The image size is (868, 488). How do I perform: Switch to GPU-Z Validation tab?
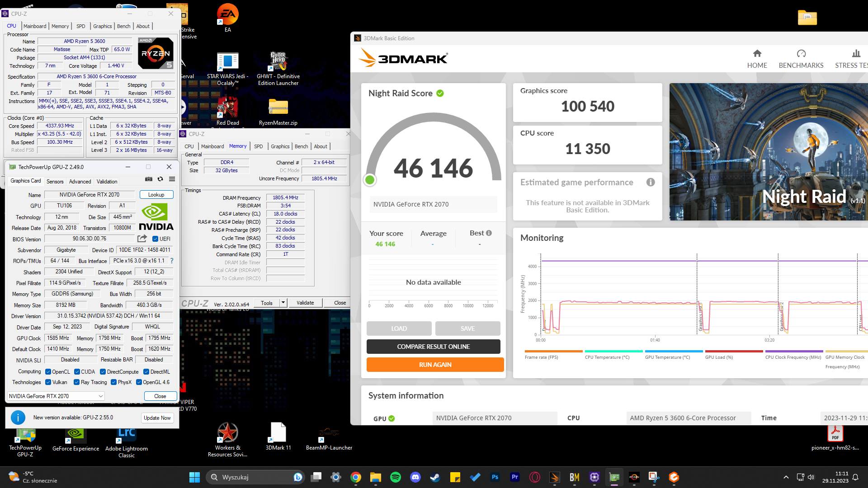[107, 182]
